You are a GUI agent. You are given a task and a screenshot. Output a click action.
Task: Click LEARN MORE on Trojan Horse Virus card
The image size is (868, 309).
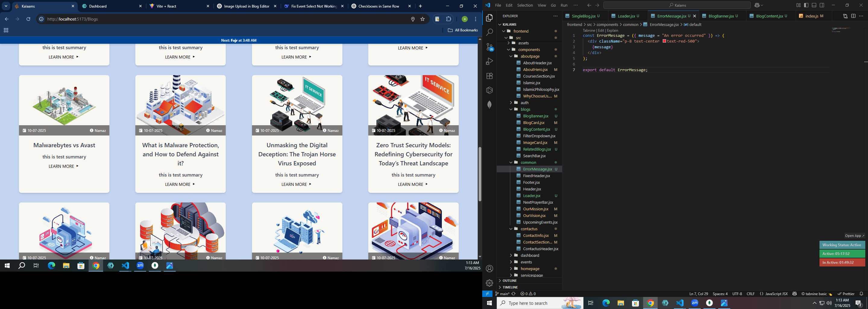pyautogui.click(x=297, y=184)
